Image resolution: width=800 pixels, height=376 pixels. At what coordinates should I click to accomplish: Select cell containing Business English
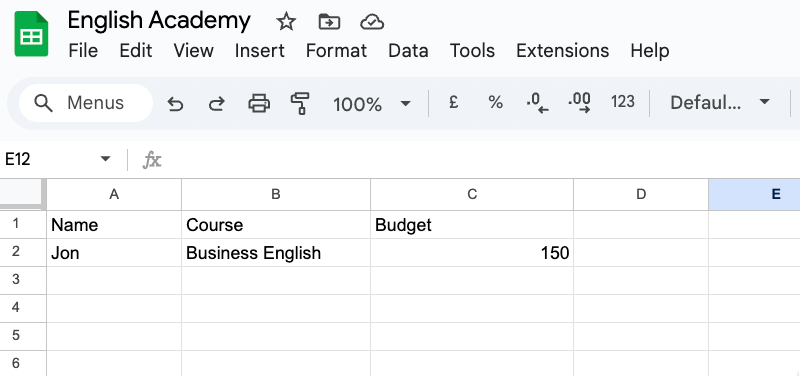click(x=276, y=253)
